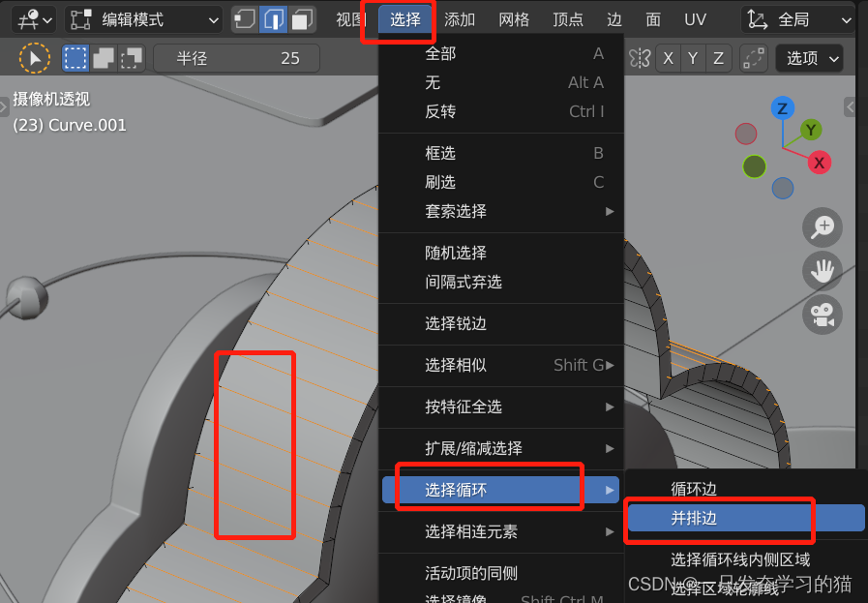Select the Box Select tool in toolbar
Viewport: 868px width, 603px height.
pyautogui.click(x=74, y=58)
